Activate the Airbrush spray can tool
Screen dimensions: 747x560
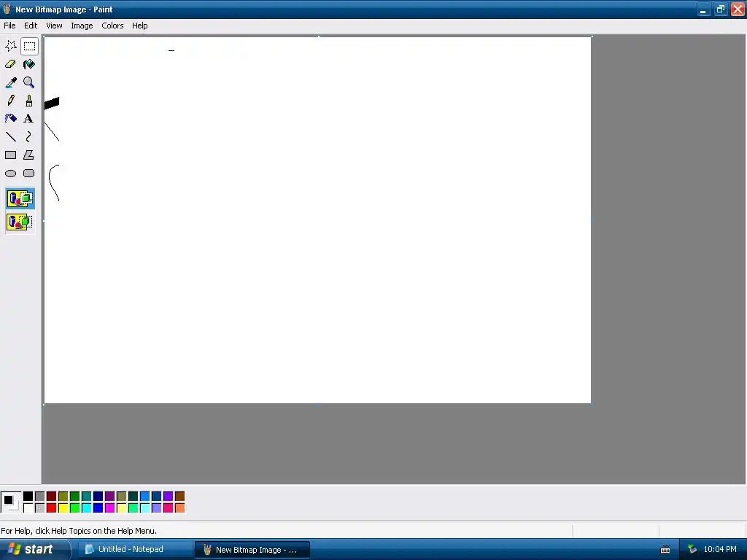(10, 119)
